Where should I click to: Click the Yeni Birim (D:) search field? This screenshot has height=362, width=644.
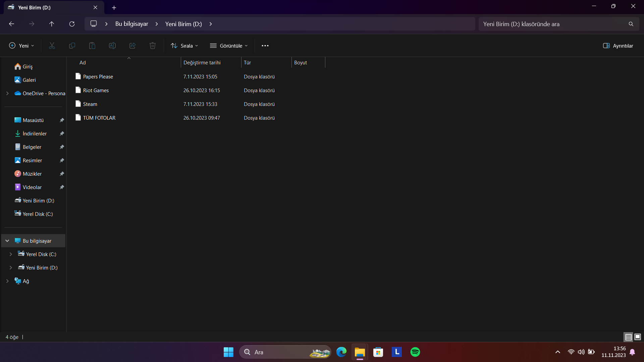pyautogui.click(x=553, y=24)
